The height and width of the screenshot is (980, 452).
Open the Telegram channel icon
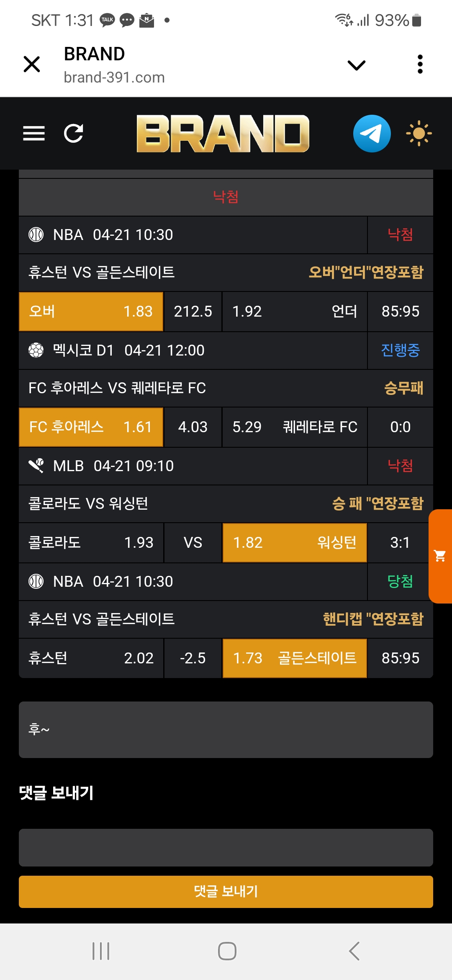click(x=372, y=134)
